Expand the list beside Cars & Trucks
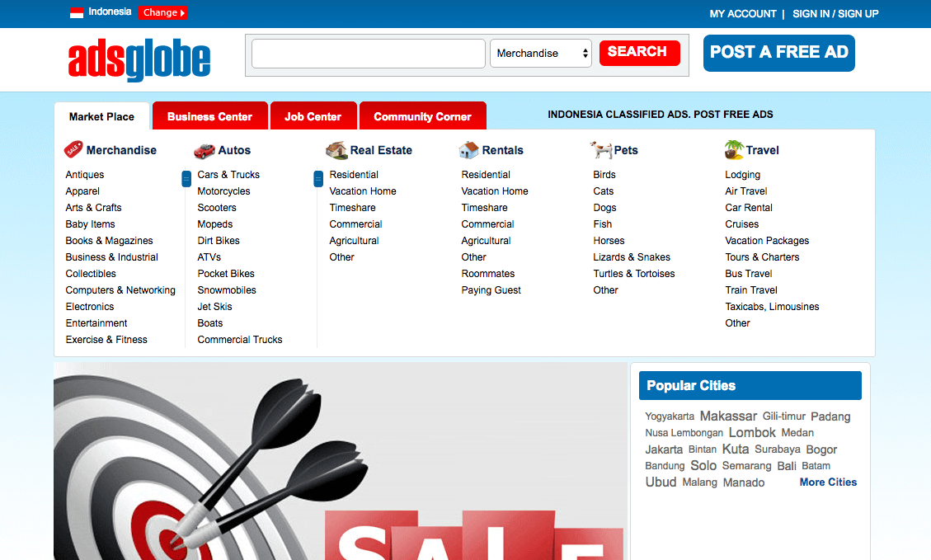The width and height of the screenshot is (931, 560). 186,178
